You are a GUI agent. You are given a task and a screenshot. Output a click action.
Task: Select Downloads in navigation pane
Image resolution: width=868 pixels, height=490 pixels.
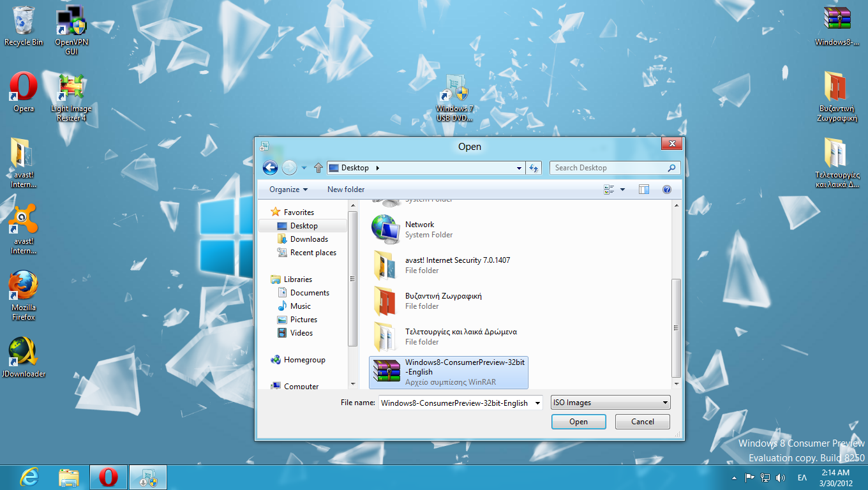[x=309, y=239]
